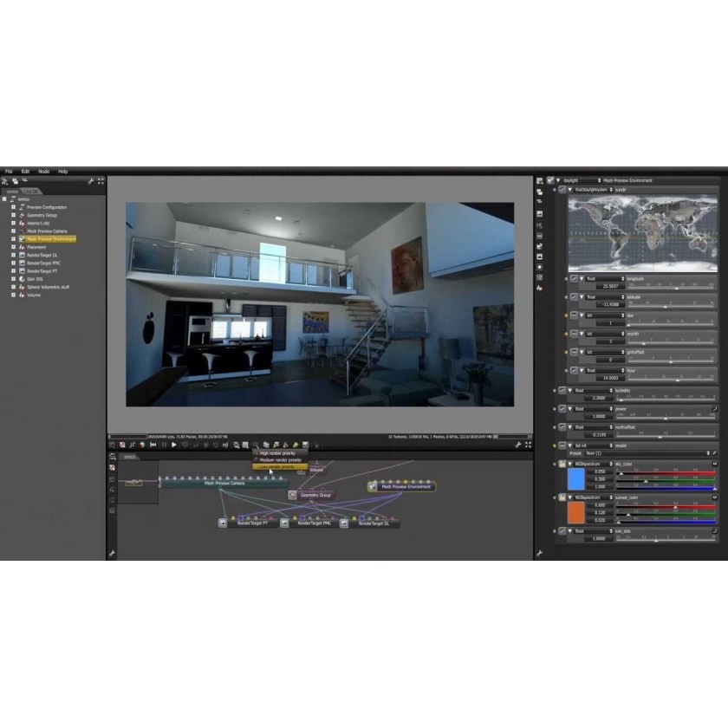
Task: Toggle the box left of the turbidity row
Action: pos(562,391)
